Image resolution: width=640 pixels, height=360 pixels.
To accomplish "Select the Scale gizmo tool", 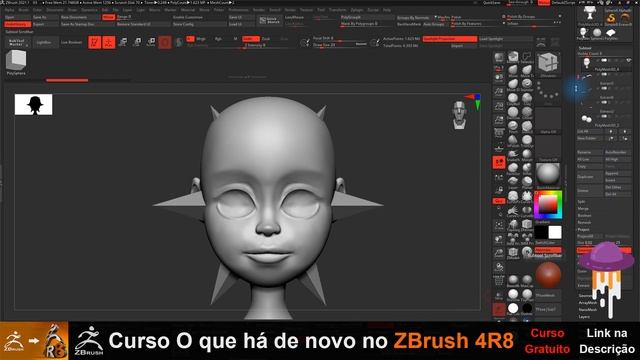I will click(x=137, y=42).
